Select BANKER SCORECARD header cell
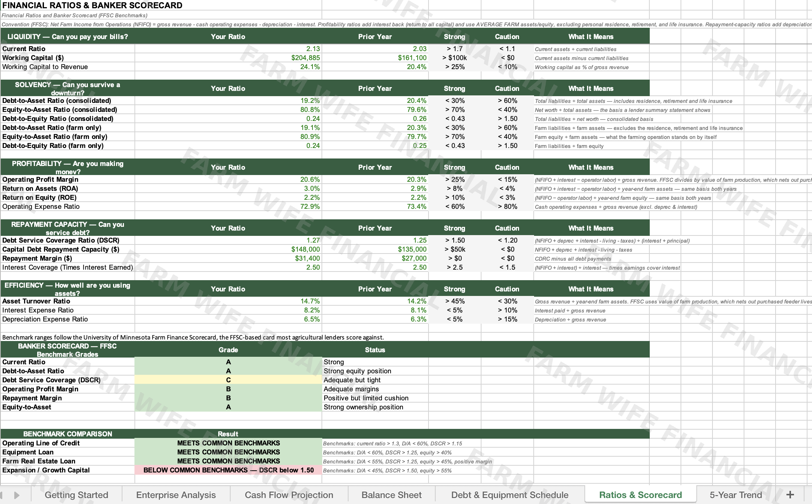 tap(68, 350)
